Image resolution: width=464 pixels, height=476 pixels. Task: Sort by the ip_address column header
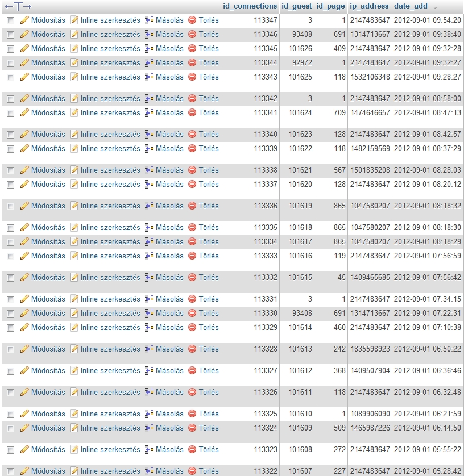pos(369,6)
